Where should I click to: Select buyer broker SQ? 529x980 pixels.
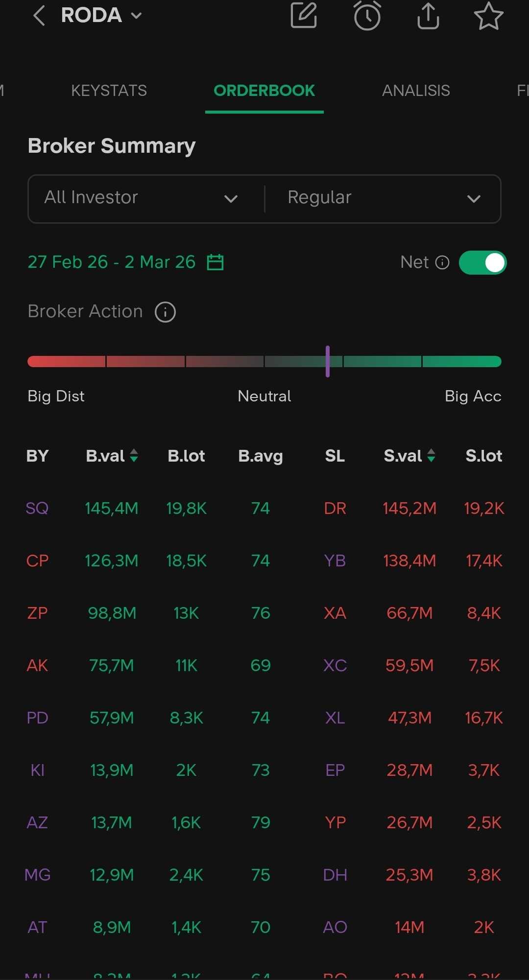click(37, 508)
